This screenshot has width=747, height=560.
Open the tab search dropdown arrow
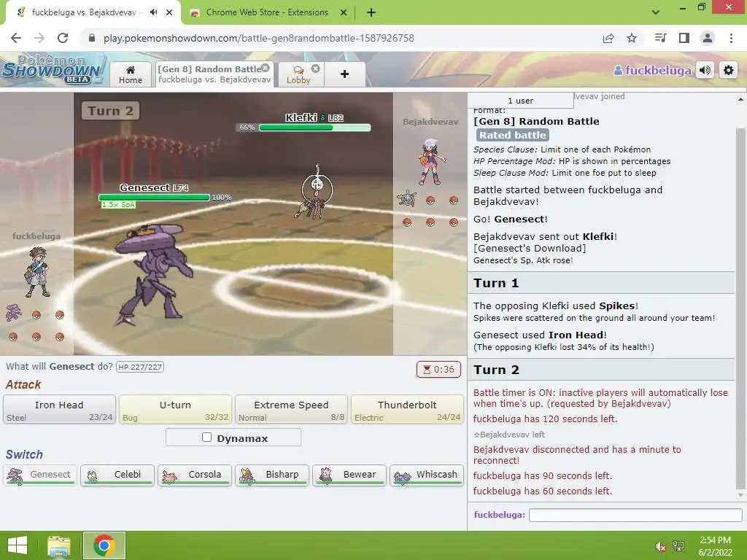click(656, 12)
